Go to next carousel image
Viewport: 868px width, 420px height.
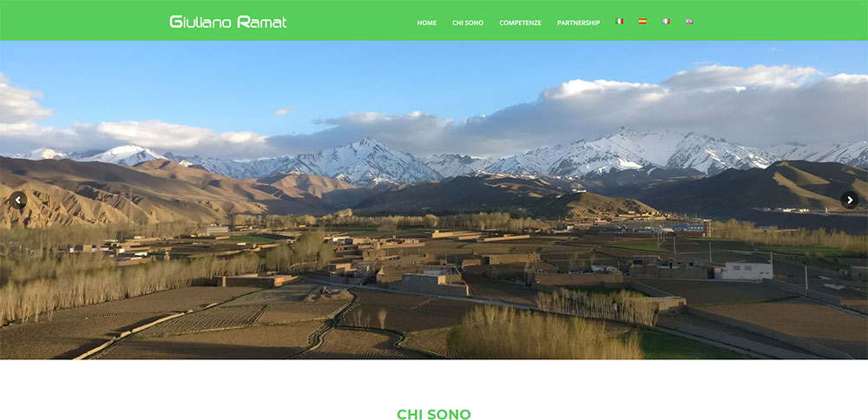849,200
